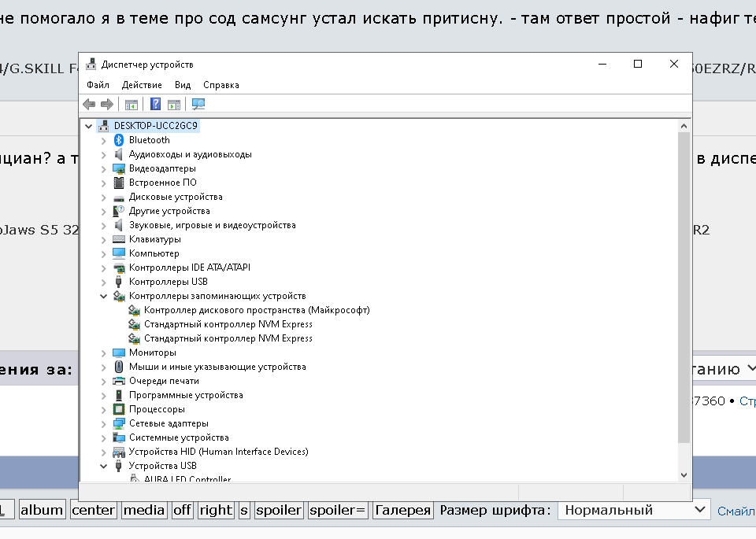Expand the Bluetooth node chevron
Screen dimensions: 756x539
[x=104, y=141]
